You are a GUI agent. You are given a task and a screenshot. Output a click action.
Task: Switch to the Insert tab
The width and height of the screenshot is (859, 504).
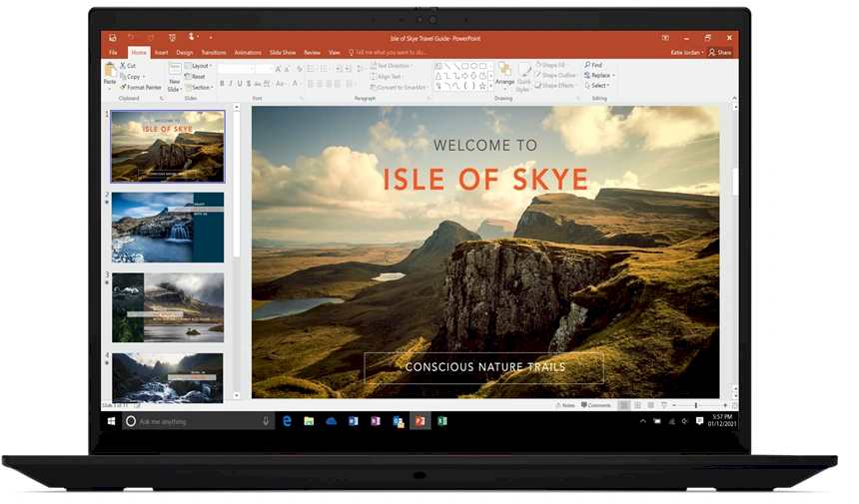tap(161, 53)
